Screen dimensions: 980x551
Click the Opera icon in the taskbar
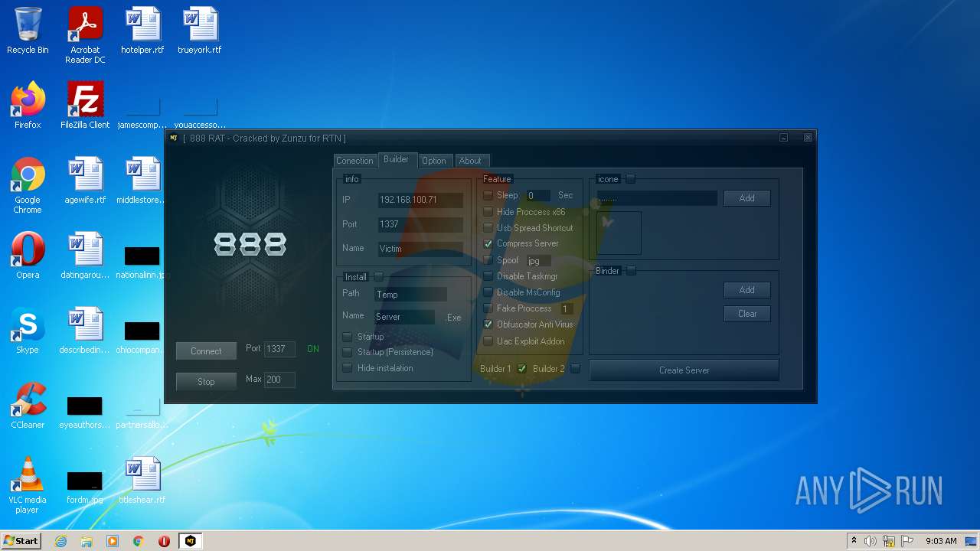coord(164,541)
